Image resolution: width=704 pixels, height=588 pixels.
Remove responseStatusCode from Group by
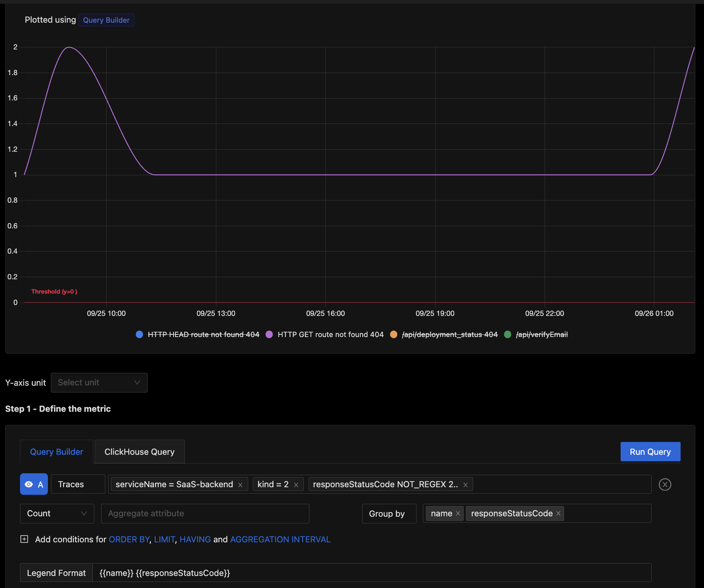(x=558, y=513)
